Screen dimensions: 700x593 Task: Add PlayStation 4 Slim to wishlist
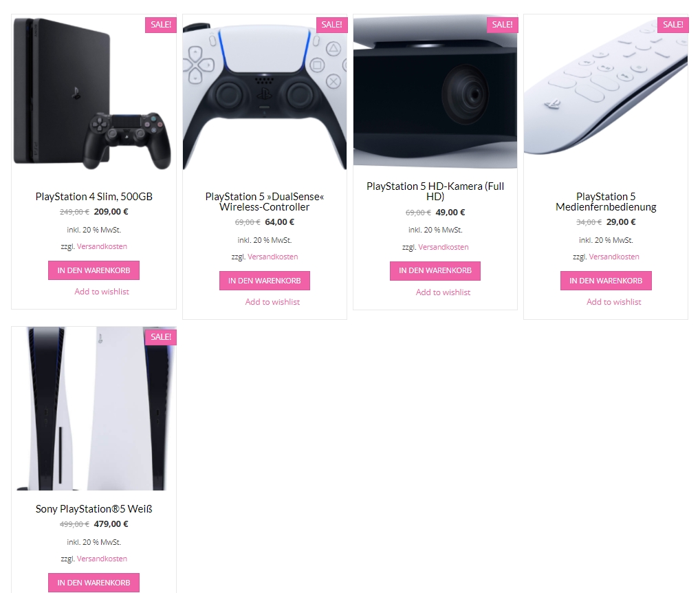102,292
